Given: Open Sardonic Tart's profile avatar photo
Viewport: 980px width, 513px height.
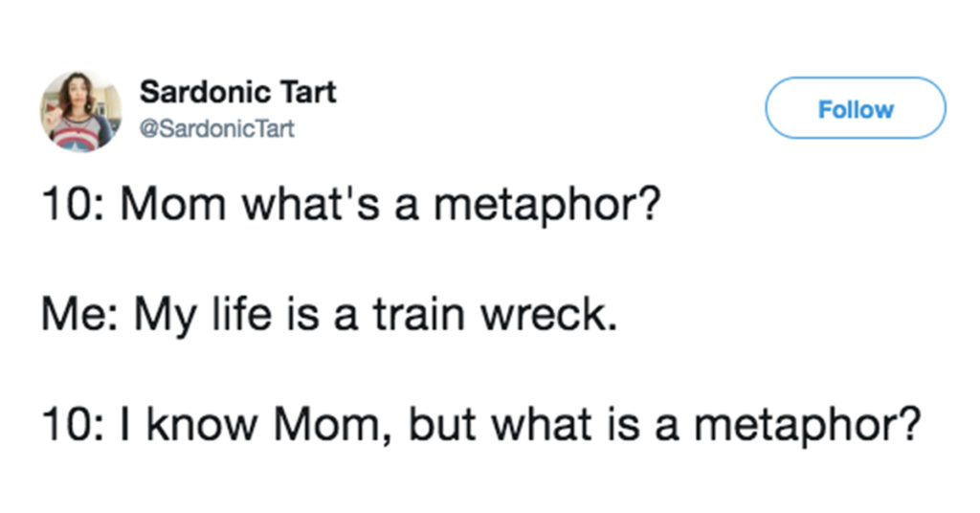Looking at the screenshot, I should click(80, 111).
